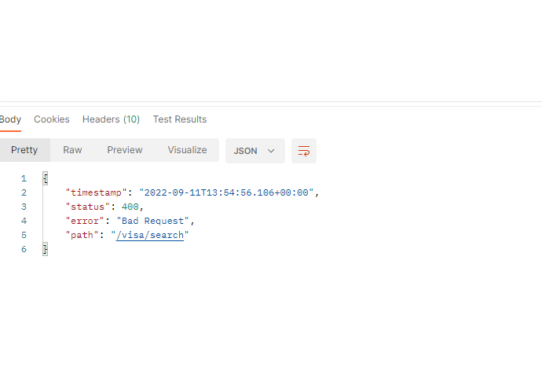This screenshot has height=392, width=542.
Task: Select the Body response tab
Action: pyautogui.click(x=10, y=119)
